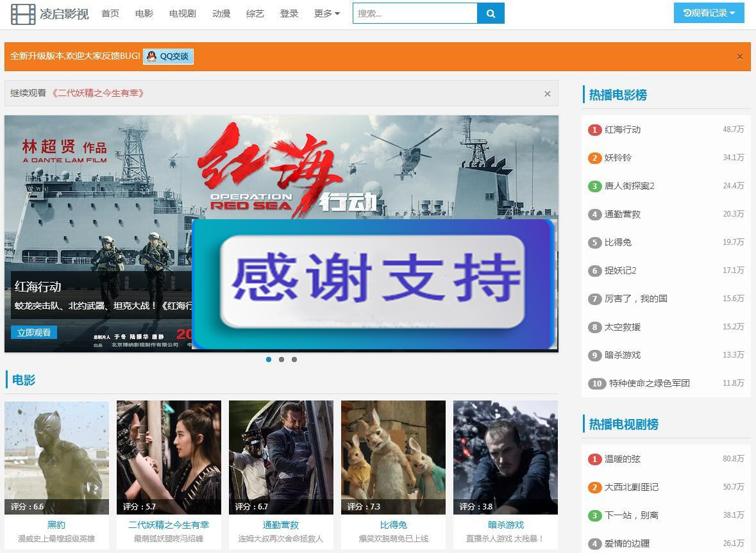
Task: Click 黑豹 title link
Action: pos(56,525)
